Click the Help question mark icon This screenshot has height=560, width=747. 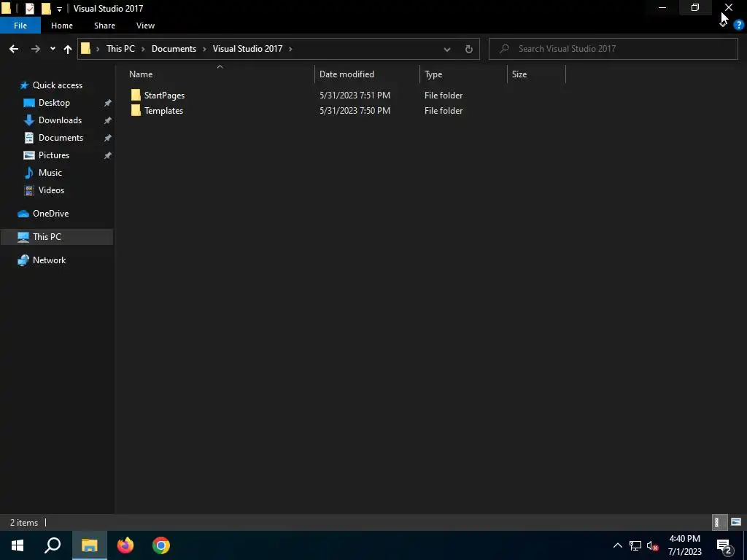(738, 26)
